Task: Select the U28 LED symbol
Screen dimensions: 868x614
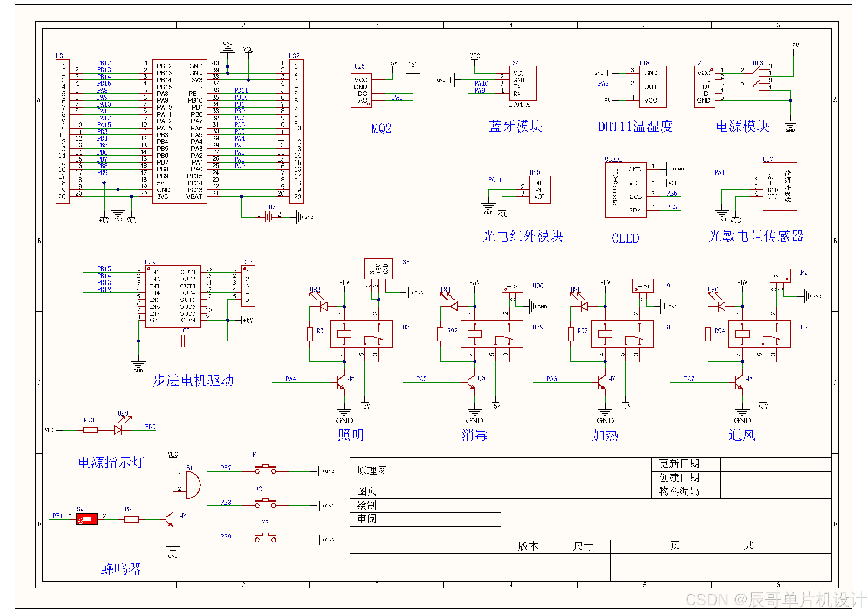Action: 118,430
